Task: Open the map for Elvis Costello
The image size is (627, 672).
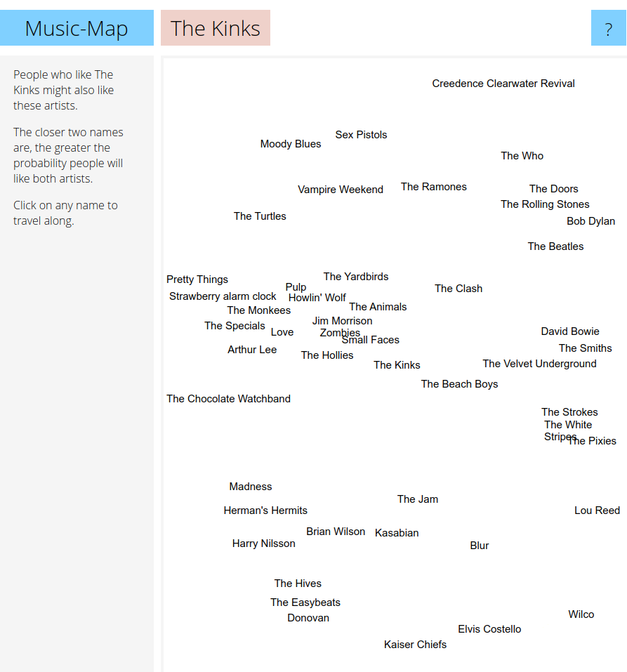Action: tap(489, 629)
